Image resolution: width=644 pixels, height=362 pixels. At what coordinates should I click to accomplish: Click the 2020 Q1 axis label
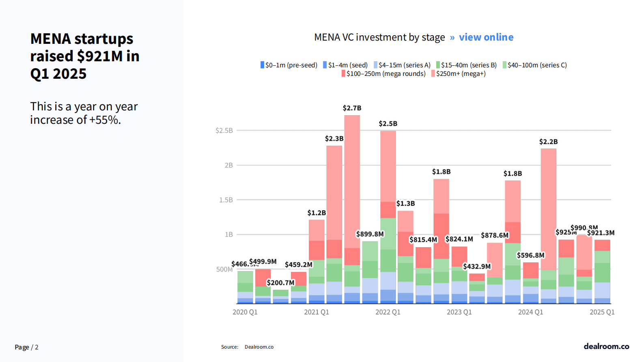245,312
